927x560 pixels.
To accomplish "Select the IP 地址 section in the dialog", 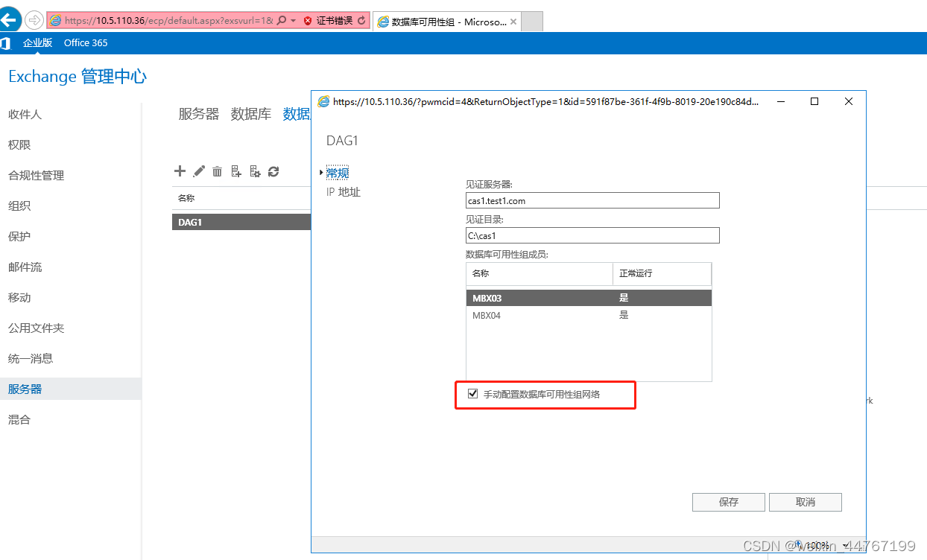I will click(x=344, y=192).
